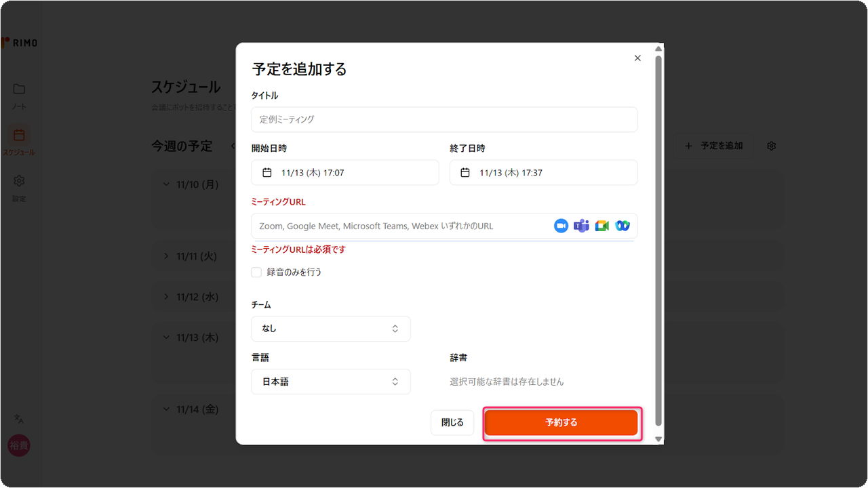
Task: Open the 終了日時 date-time picker
Action: (x=544, y=173)
